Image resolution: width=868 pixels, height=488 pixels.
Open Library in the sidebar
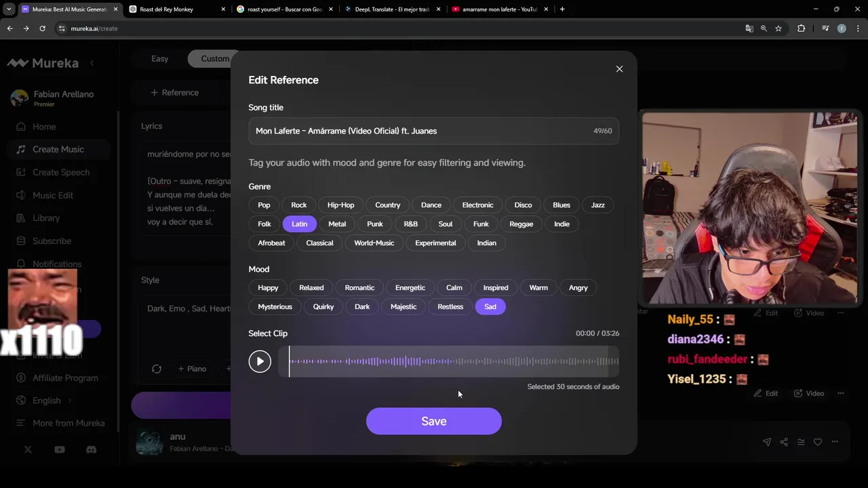(58, 218)
